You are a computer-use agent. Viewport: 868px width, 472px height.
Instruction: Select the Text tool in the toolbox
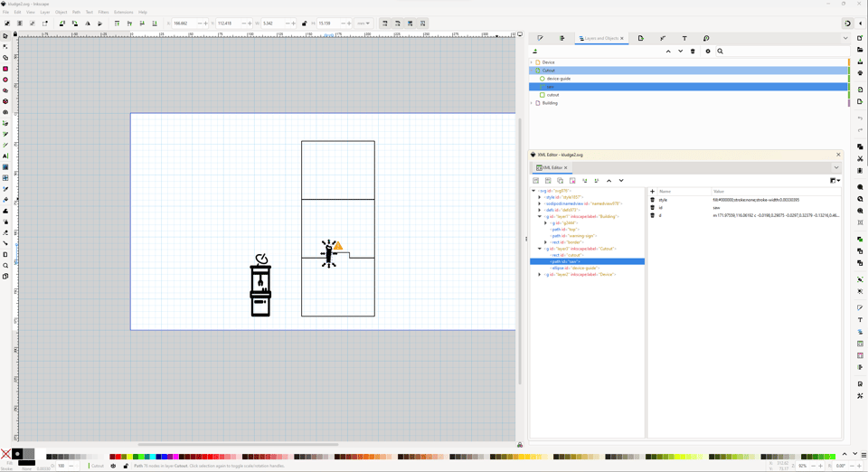pos(5,156)
